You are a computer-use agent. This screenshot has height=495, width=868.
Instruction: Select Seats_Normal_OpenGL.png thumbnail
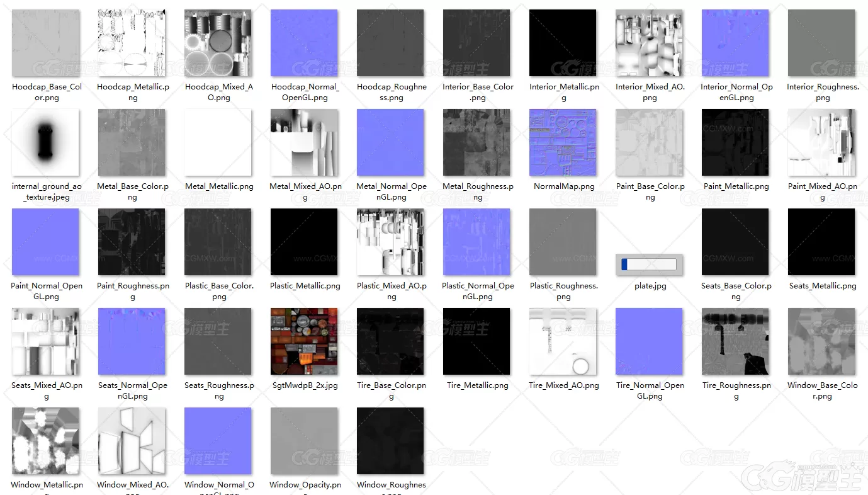pos(132,341)
